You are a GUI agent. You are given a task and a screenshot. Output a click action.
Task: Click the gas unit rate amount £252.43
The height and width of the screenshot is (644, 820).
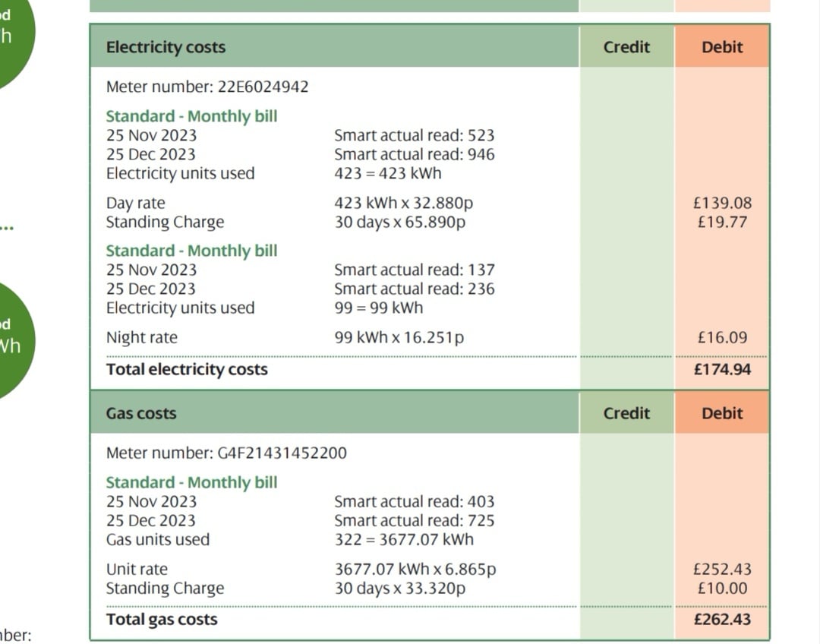(721, 570)
